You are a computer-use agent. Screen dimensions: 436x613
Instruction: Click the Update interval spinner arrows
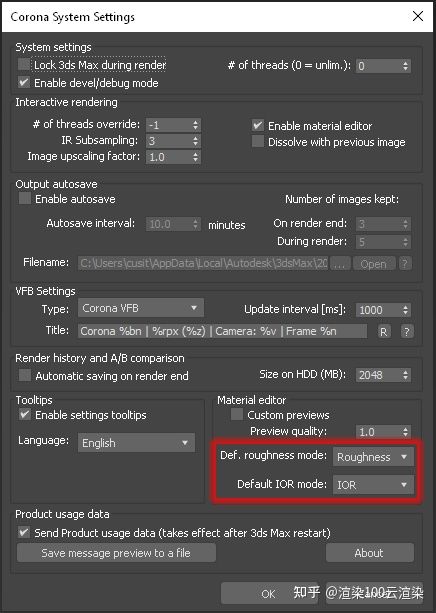tap(405, 310)
